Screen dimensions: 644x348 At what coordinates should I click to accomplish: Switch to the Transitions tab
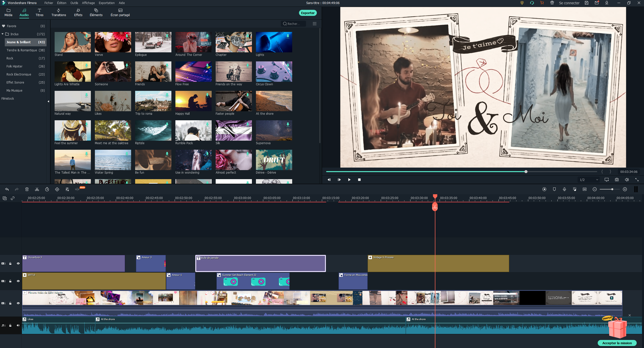(x=59, y=12)
